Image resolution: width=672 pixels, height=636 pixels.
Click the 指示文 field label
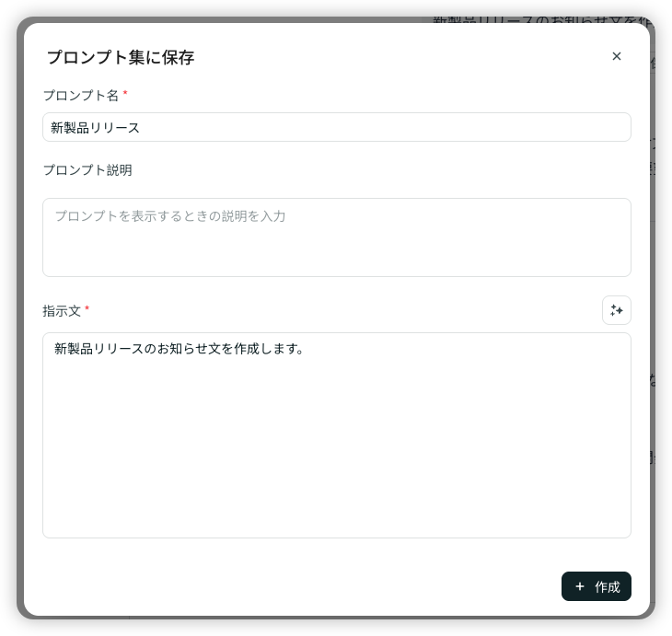tap(62, 311)
